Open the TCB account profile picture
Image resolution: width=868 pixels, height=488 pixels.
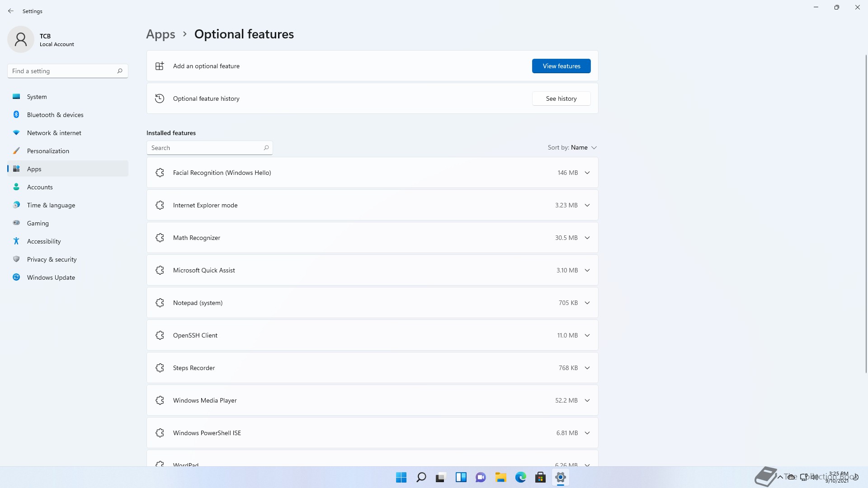21,39
